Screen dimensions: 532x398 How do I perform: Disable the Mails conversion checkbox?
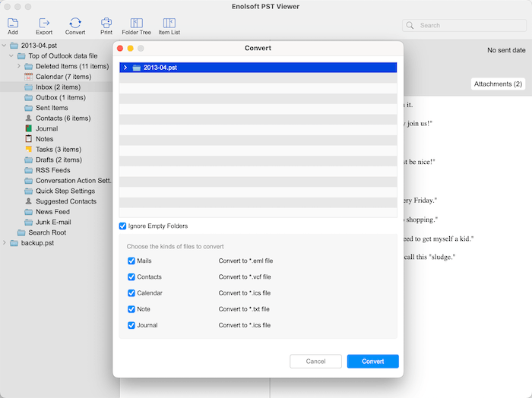tap(131, 261)
